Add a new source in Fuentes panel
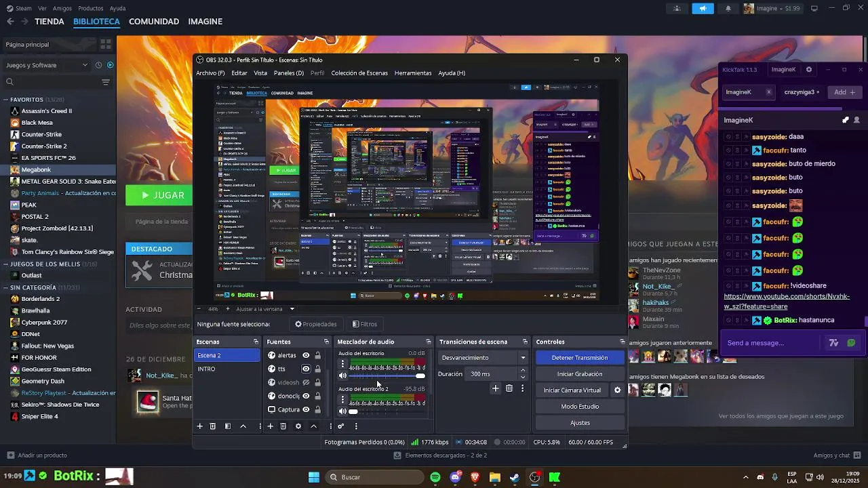The image size is (868, 488). [x=270, y=426]
